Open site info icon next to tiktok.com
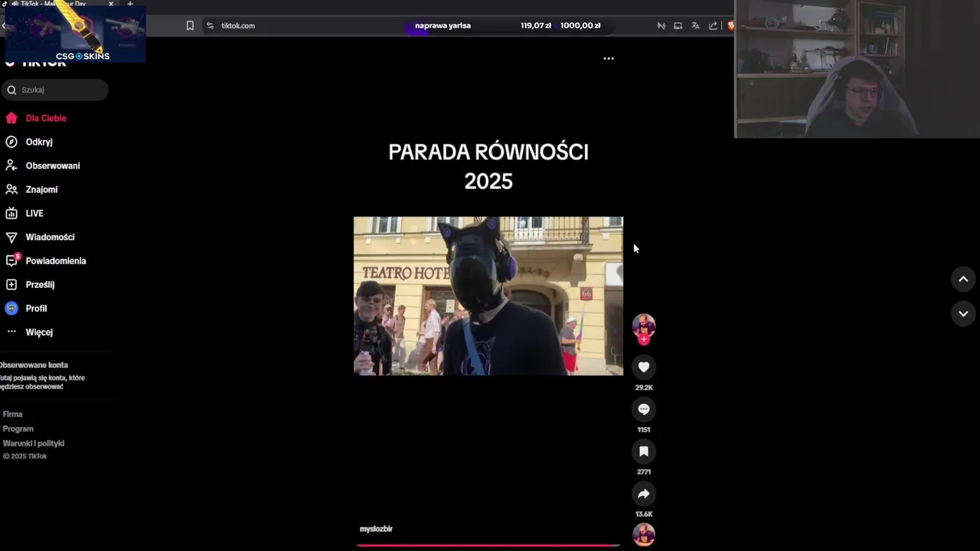The width and height of the screenshot is (980, 551). (x=210, y=25)
